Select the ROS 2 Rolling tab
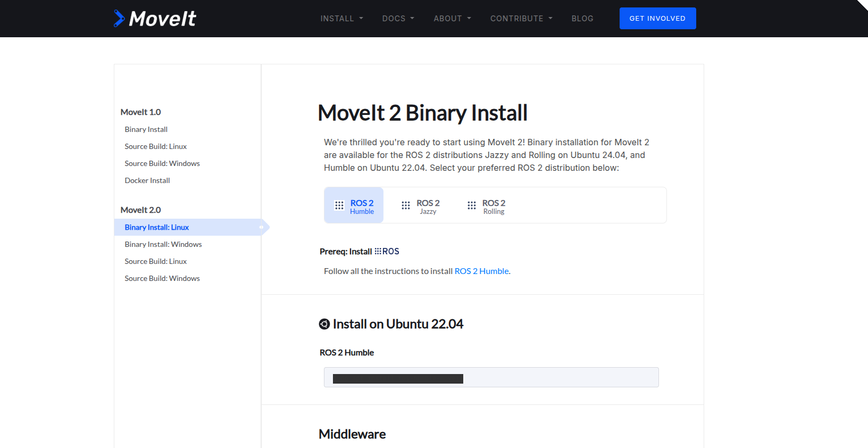868x448 pixels. tap(487, 205)
